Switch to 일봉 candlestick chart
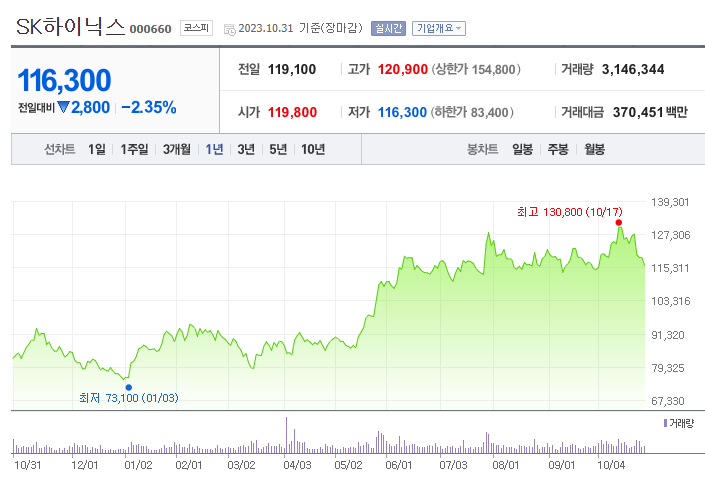This screenshot has height=480, width=705. pos(522,149)
